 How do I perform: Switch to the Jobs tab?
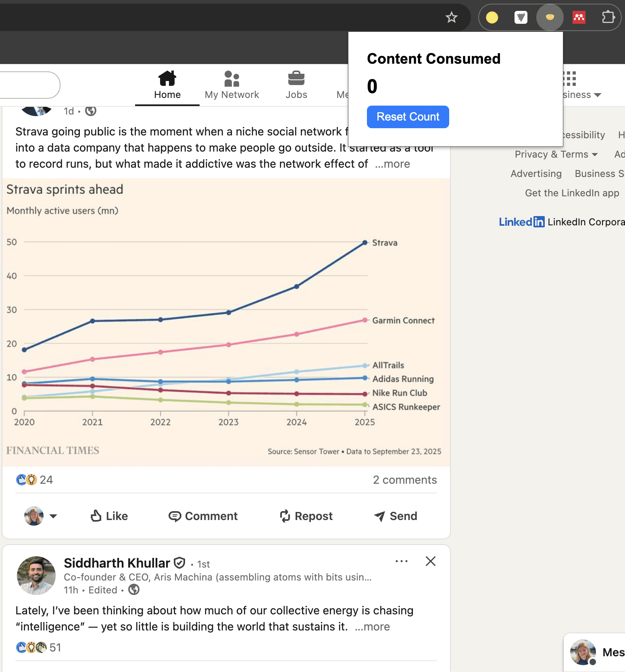(x=296, y=85)
